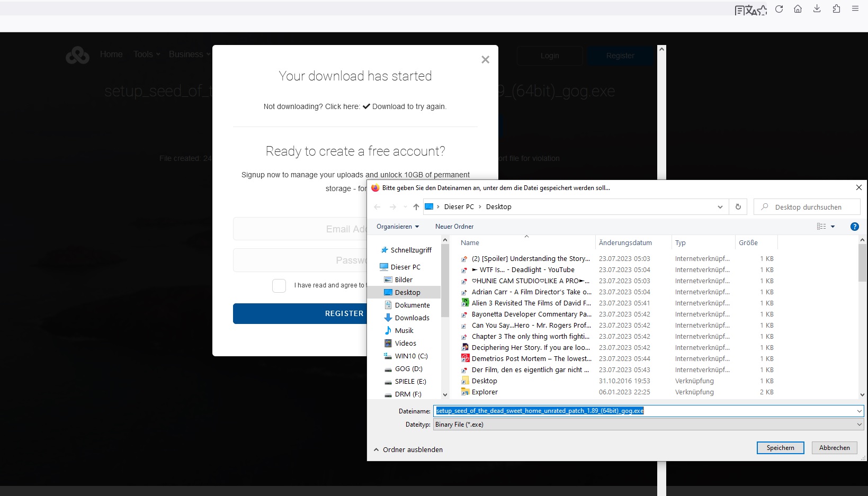Image resolution: width=868 pixels, height=496 pixels.
Task: Click the Dateiname text field
Action: [x=643, y=411]
